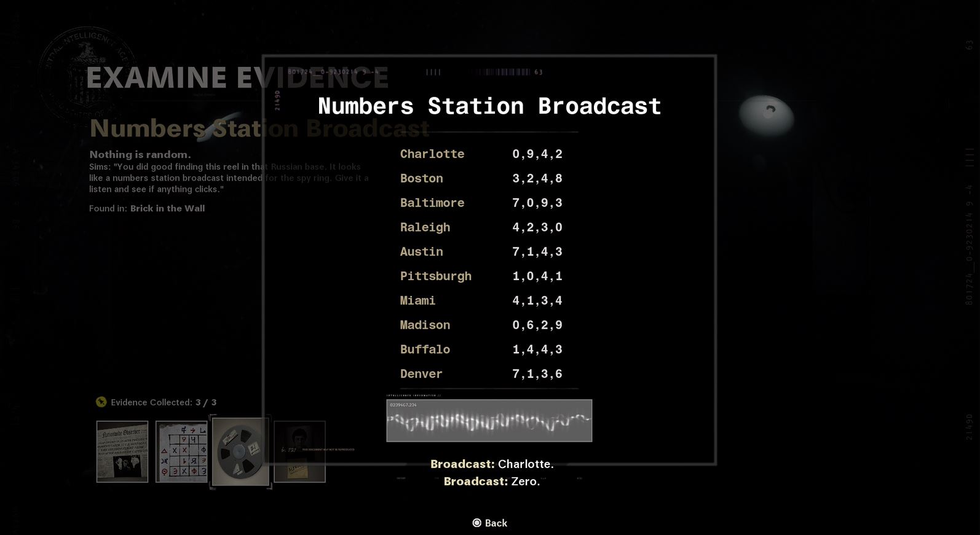
Task: Click the Numbers Station Broadcast panel title
Action: pos(489,106)
